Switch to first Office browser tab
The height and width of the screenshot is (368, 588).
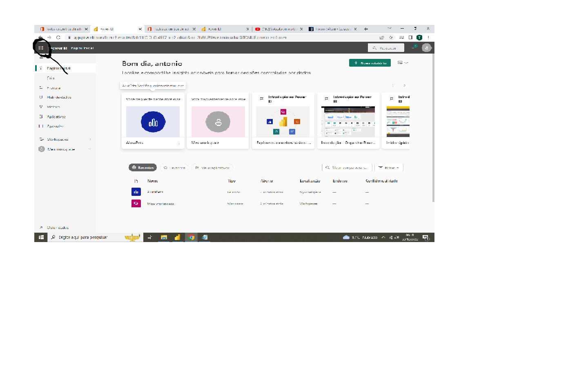[64, 29]
